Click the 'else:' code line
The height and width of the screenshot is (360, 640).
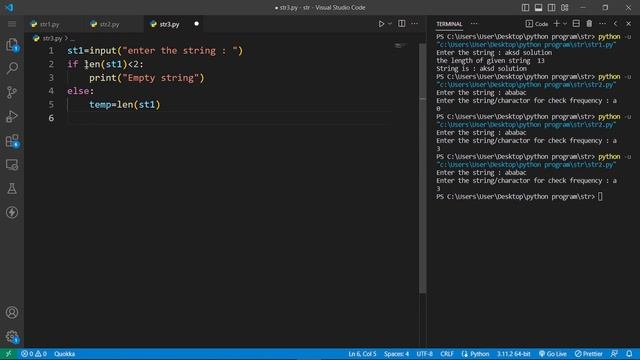[81, 91]
